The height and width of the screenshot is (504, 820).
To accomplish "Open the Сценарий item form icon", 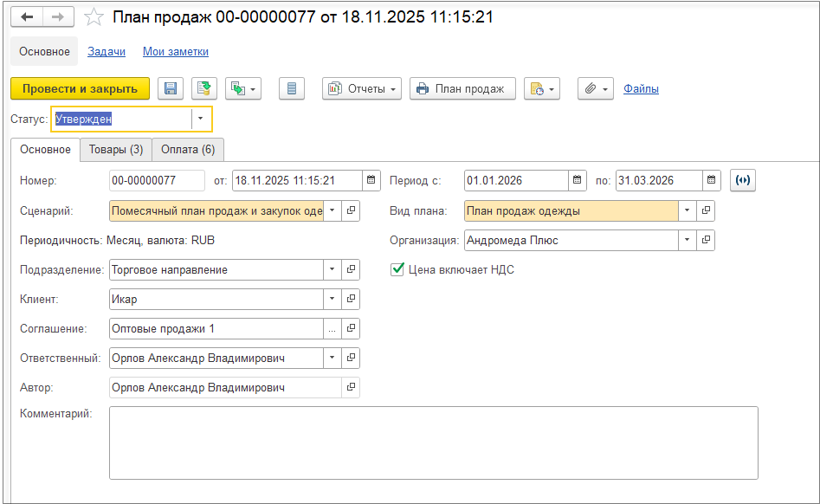I will pyautogui.click(x=351, y=210).
